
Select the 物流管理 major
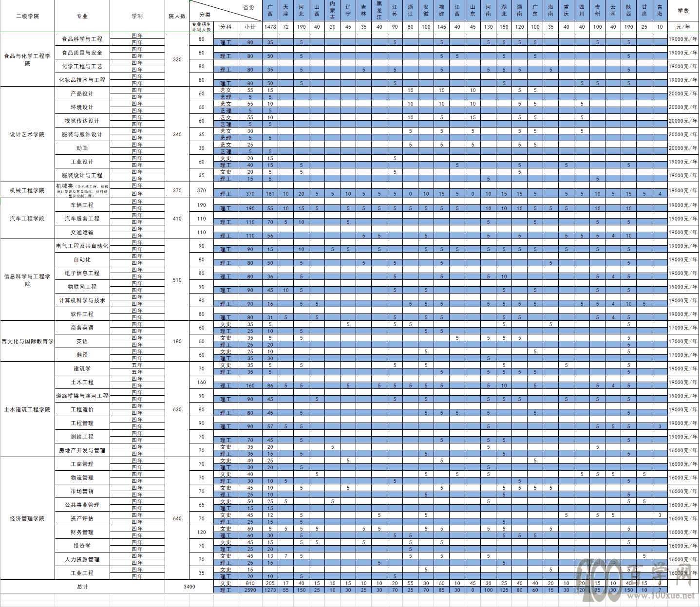click(x=82, y=478)
